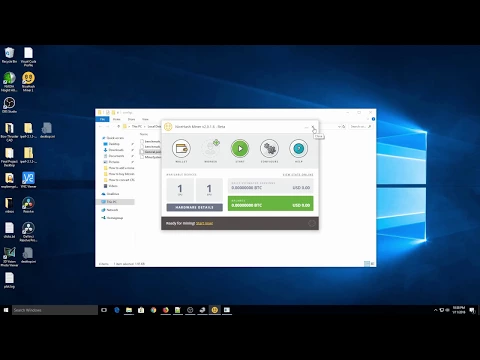
Task: Click the Windows Start button
Action: (6, 310)
